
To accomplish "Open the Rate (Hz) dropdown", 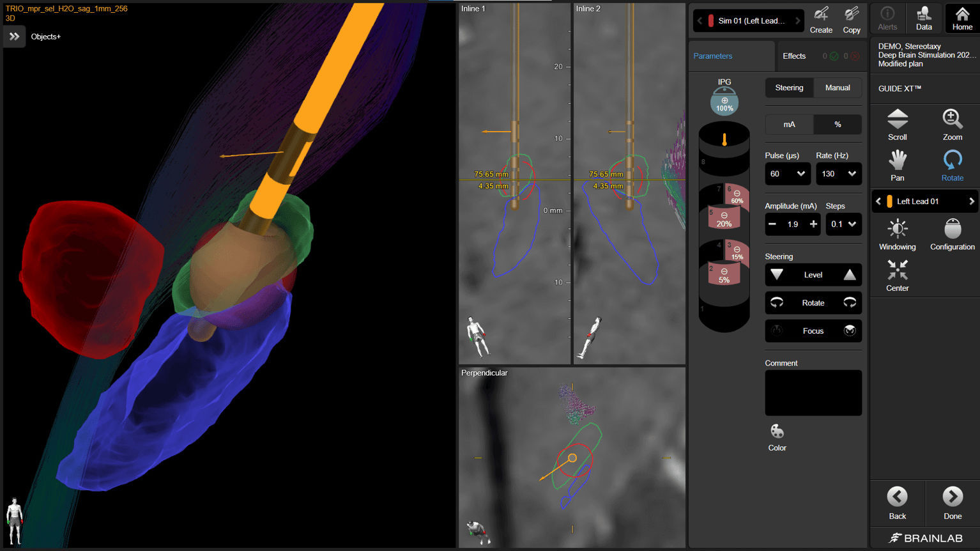I will point(839,173).
